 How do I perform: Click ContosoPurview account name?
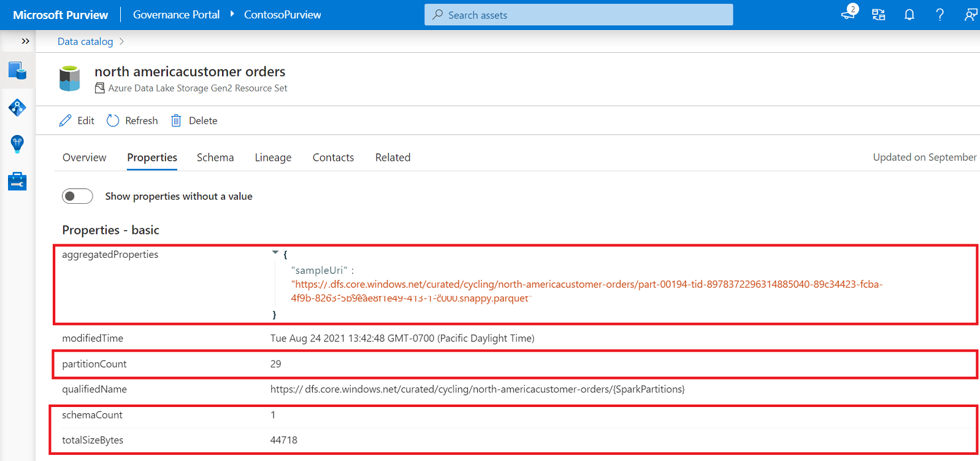282,15
